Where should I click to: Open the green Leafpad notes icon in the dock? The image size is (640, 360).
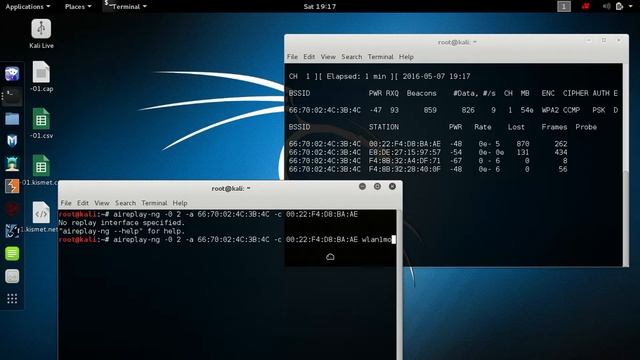click(12, 253)
